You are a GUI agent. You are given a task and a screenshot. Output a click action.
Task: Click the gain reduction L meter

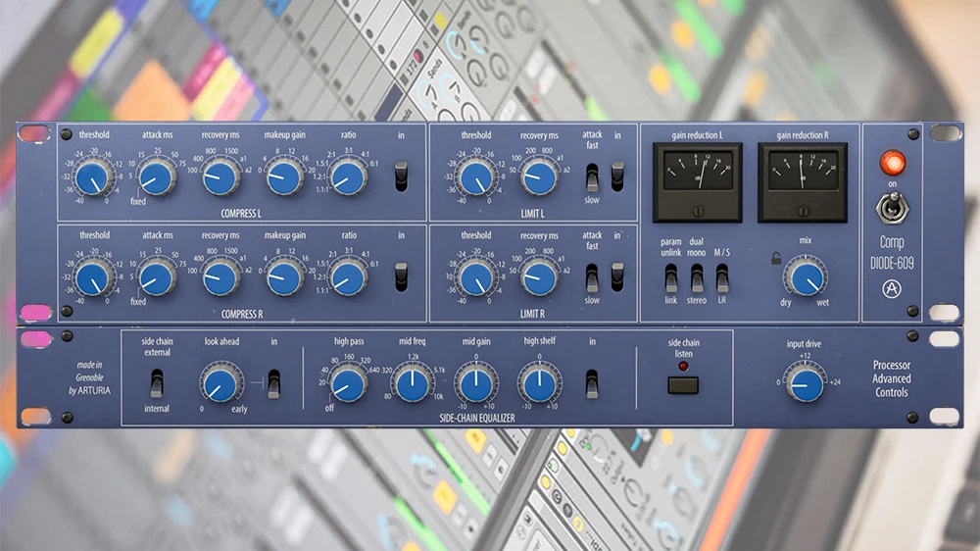(x=698, y=174)
